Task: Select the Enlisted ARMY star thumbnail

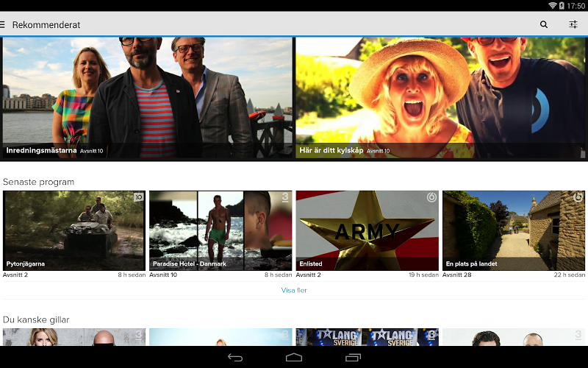Action: (x=367, y=230)
